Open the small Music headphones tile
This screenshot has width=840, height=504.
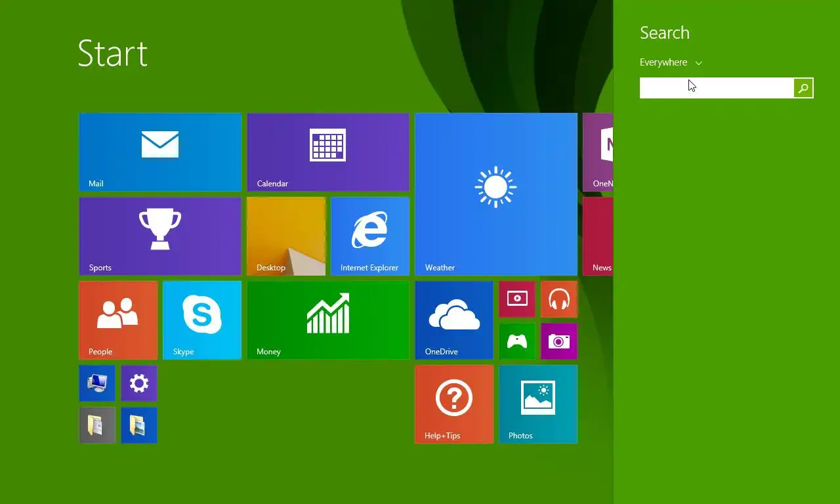pyautogui.click(x=559, y=299)
